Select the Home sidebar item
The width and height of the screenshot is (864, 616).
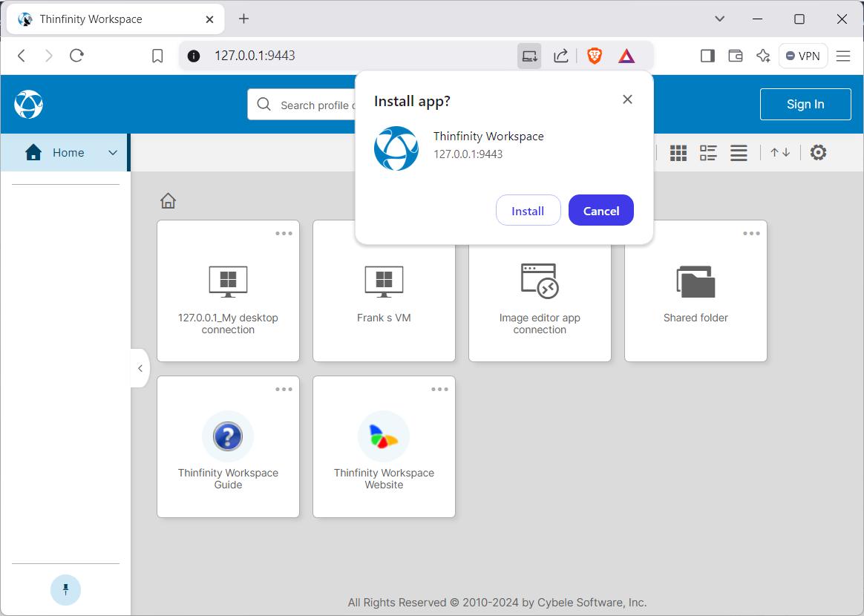click(65, 153)
